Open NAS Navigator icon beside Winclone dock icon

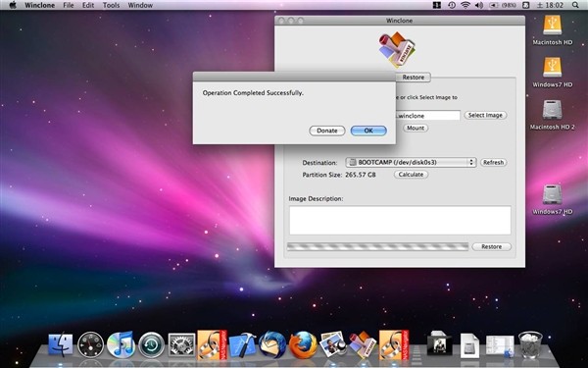pyautogui.click(x=393, y=344)
